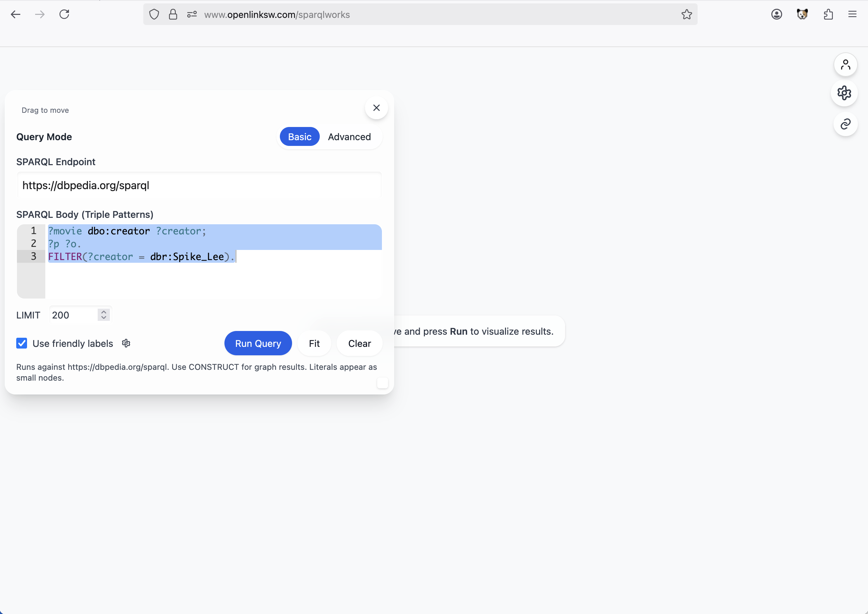The image size is (868, 614).
Task: Switch Query Mode to Advanced
Action: tap(349, 137)
